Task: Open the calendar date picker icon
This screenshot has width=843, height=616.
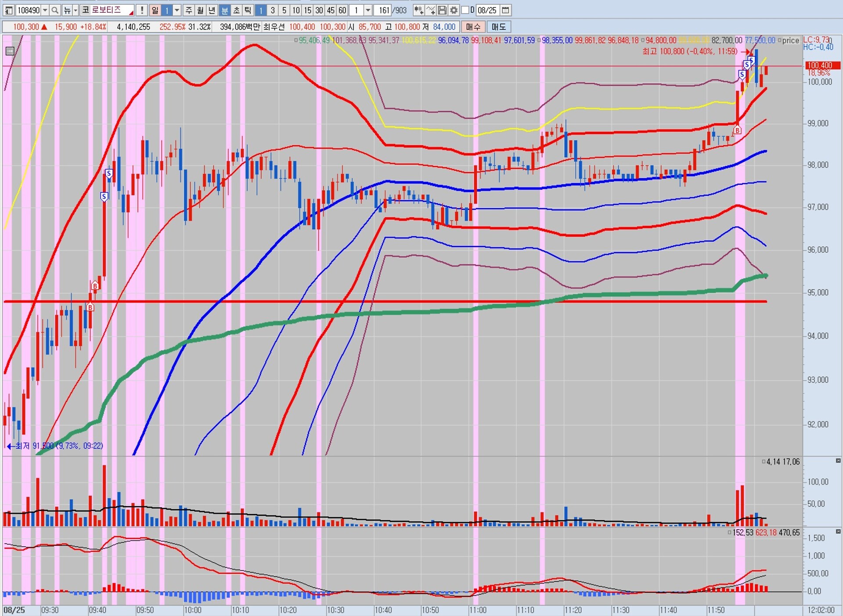Action: coord(506,10)
